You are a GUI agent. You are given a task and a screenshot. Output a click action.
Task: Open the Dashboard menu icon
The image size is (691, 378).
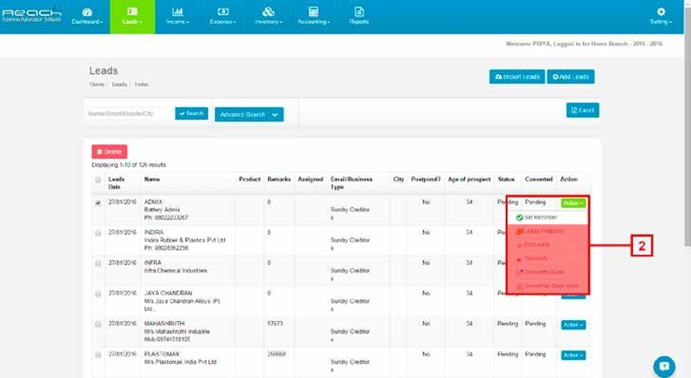point(87,12)
